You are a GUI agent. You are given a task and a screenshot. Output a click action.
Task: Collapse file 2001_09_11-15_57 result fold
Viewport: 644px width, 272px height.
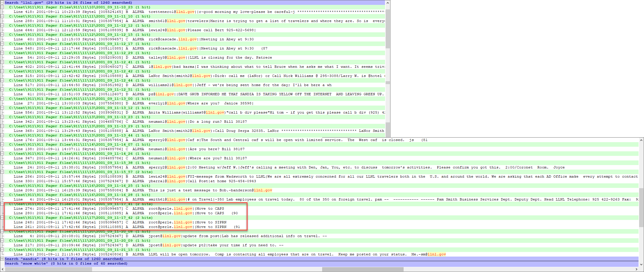(2, 172)
